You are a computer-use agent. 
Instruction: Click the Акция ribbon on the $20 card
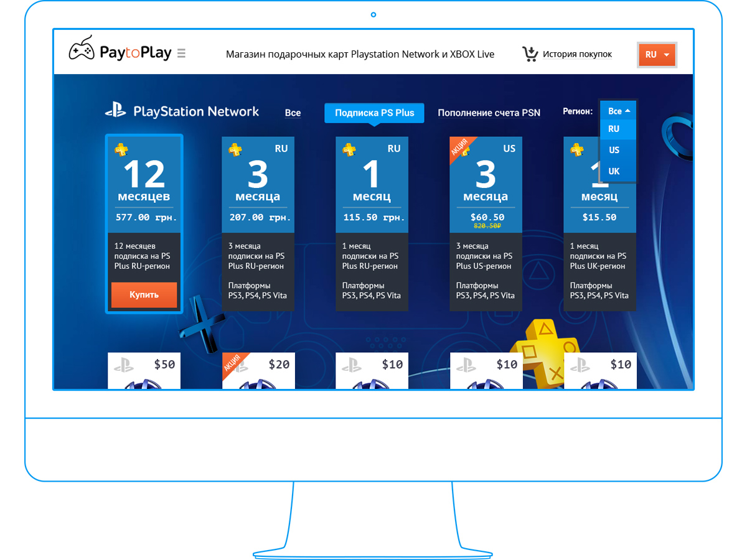point(234,365)
